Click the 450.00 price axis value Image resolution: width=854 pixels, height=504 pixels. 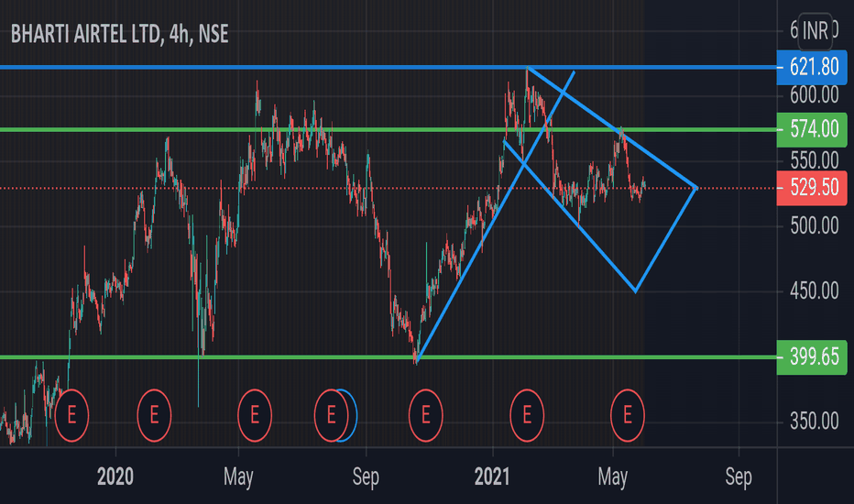(815, 291)
